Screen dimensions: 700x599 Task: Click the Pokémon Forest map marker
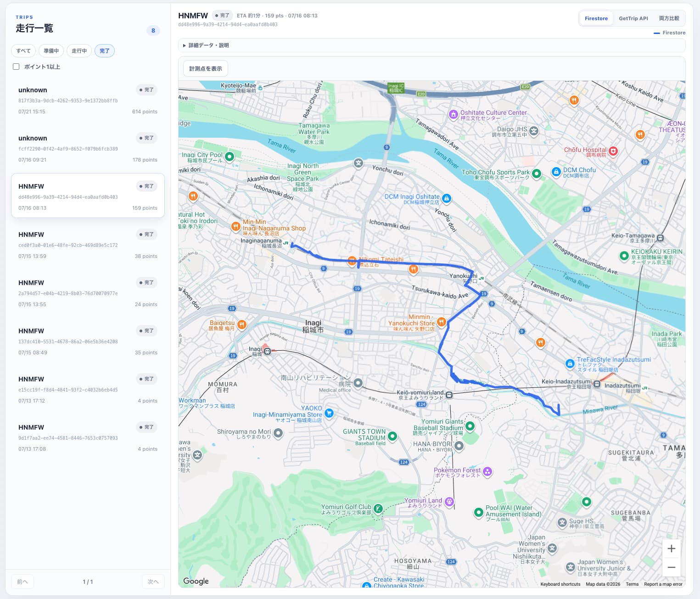pyautogui.click(x=487, y=471)
